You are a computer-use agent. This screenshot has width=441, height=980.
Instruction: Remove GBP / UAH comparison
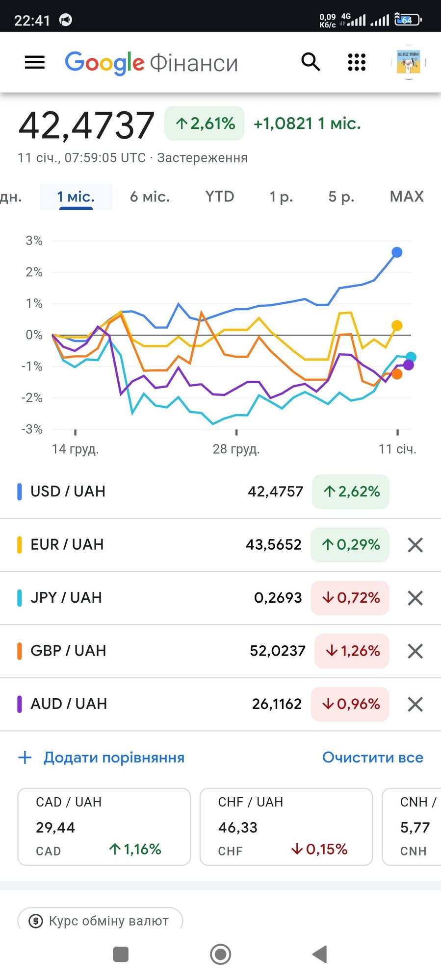tap(415, 651)
